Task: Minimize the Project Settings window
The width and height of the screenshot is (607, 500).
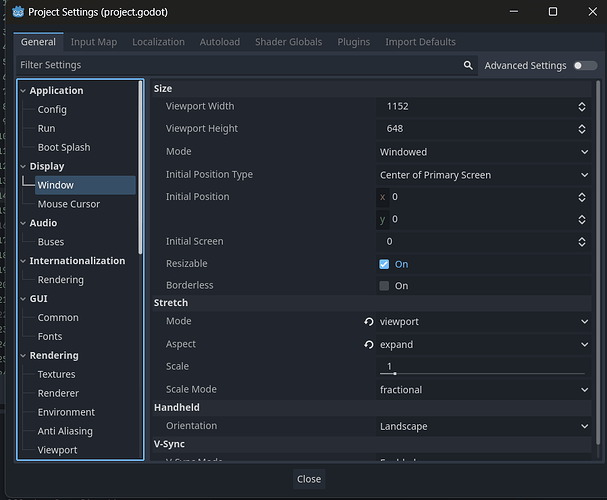Action: [514, 12]
